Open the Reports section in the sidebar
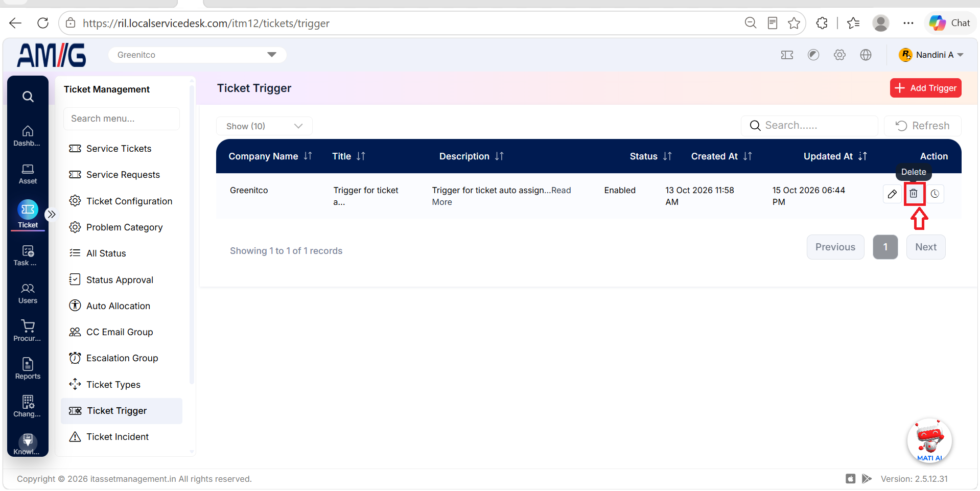The image size is (980, 491). tap(28, 368)
